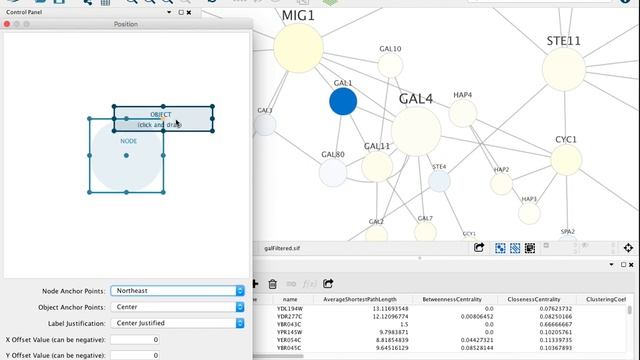Select the GAL4 node
Image resolution: width=640 pixels, height=360 pixels.
pos(416,131)
